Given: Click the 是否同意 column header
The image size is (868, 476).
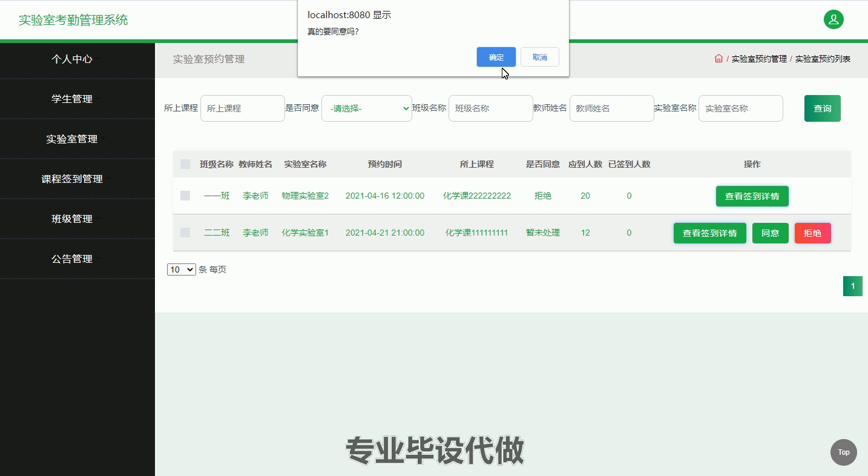Looking at the screenshot, I should pyautogui.click(x=543, y=164).
